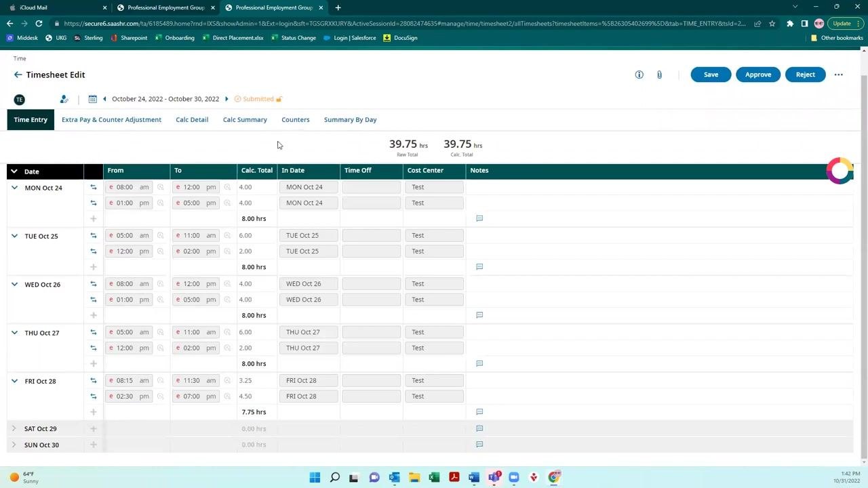Viewport: 868px width, 488px height.
Task: Add a note for FRI Oct 28
Action: (479, 411)
